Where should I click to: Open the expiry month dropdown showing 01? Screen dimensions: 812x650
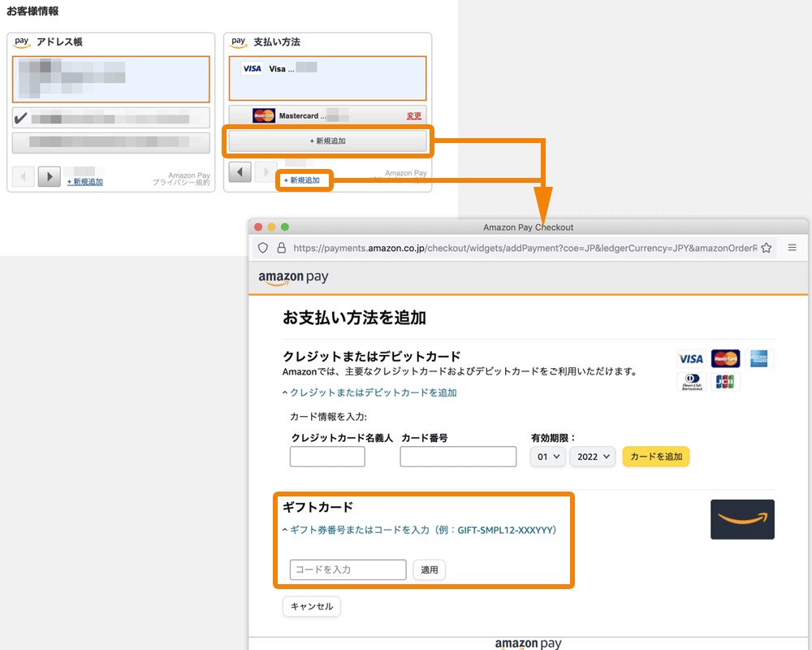click(548, 457)
